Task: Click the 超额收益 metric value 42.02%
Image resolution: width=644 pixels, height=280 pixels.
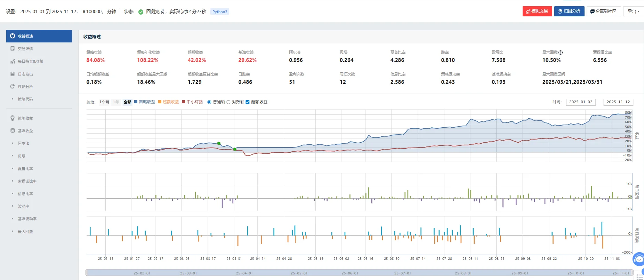Action: (197, 60)
